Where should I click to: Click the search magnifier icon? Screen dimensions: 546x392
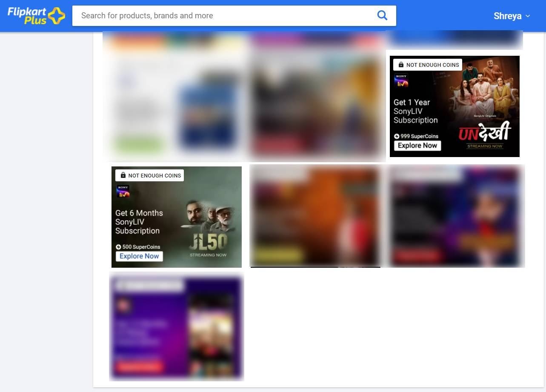tap(382, 15)
